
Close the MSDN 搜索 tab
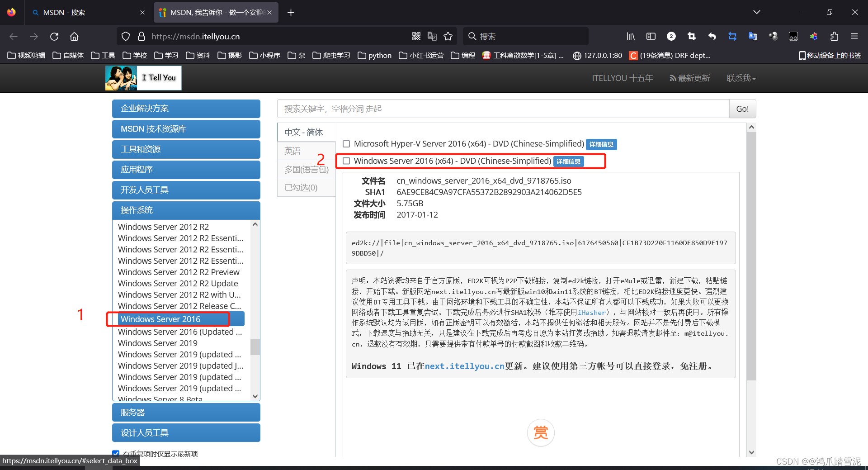142,13
